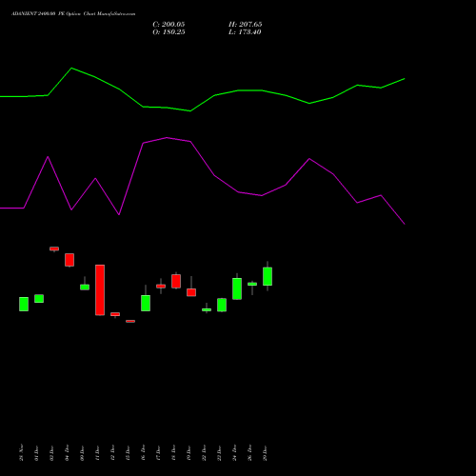Click the 26 Dec date axis label
This screenshot has height=476, width=476.
tap(249, 453)
